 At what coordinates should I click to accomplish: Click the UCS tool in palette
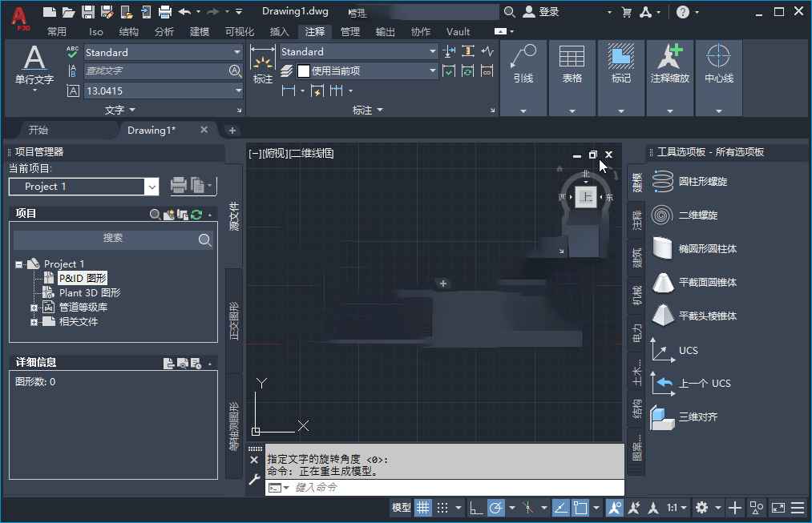click(674, 350)
